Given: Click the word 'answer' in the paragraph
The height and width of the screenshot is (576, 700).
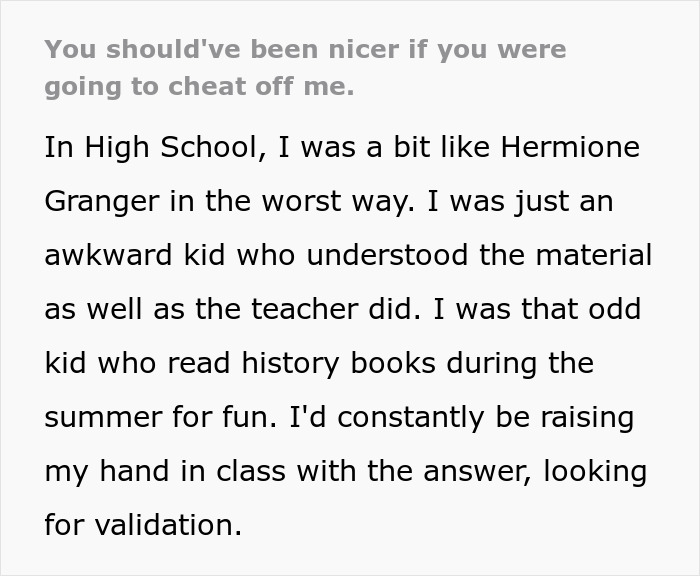Looking at the screenshot, I should click(x=475, y=472).
